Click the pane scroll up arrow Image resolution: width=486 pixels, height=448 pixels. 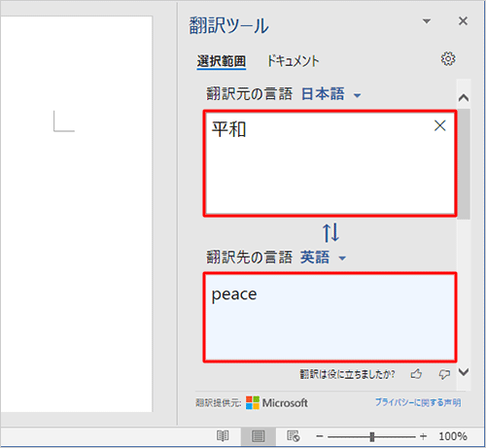click(x=464, y=97)
